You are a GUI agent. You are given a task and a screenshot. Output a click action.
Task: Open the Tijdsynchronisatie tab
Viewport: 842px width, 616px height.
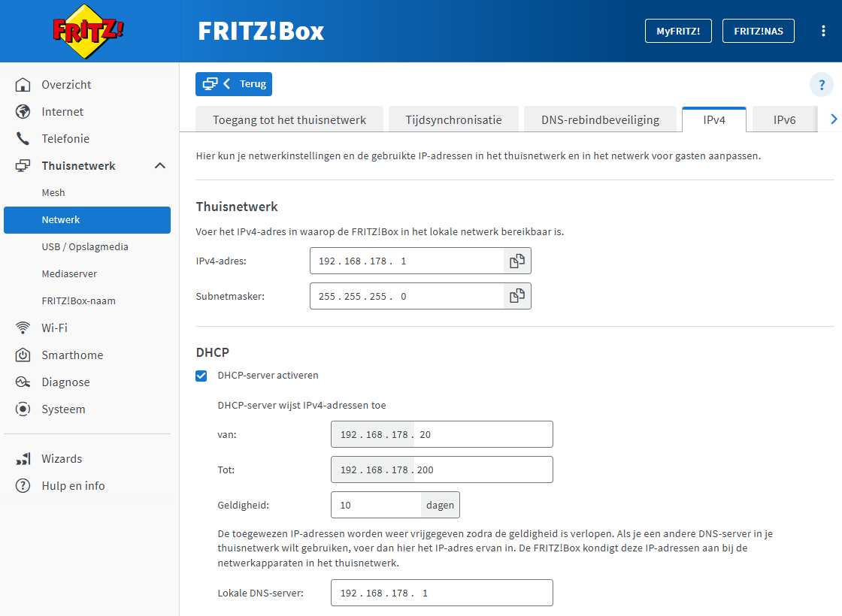[x=454, y=119]
